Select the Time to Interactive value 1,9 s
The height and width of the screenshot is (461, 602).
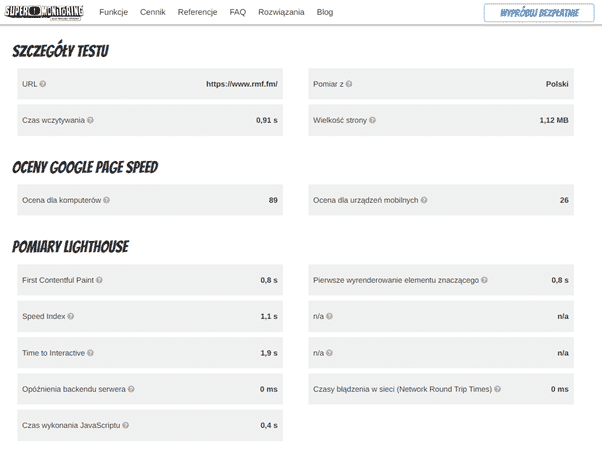pyautogui.click(x=269, y=353)
